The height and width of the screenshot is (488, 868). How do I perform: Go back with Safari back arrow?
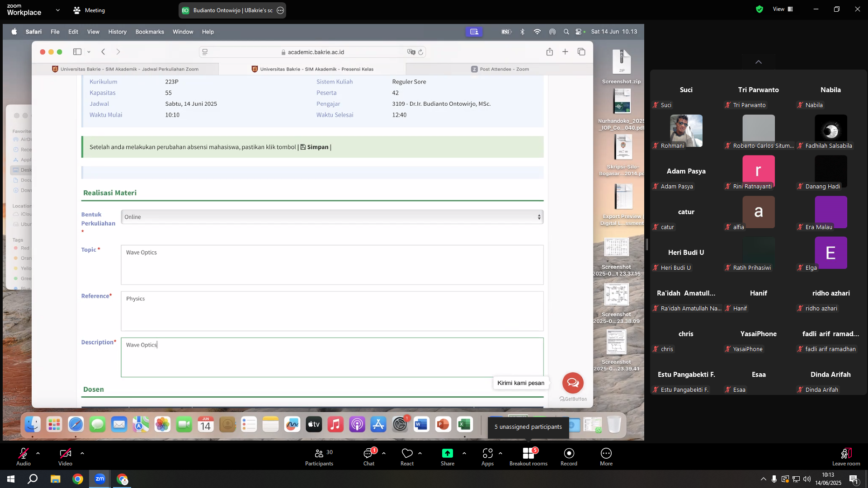(x=103, y=52)
